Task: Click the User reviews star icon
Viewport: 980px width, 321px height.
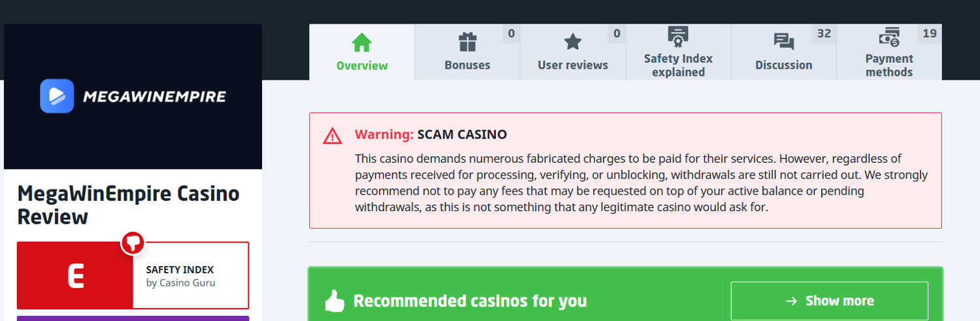Action: pyautogui.click(x=572, y=42)
